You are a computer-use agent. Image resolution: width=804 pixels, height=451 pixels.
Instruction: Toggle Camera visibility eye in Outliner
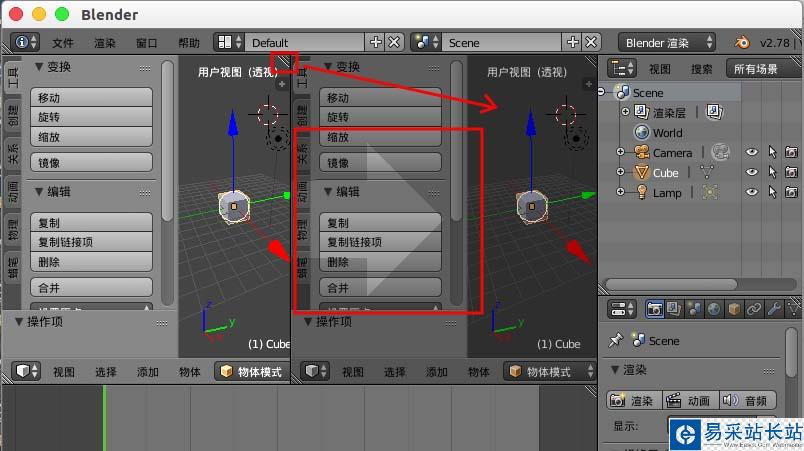[x=752, y=152]
